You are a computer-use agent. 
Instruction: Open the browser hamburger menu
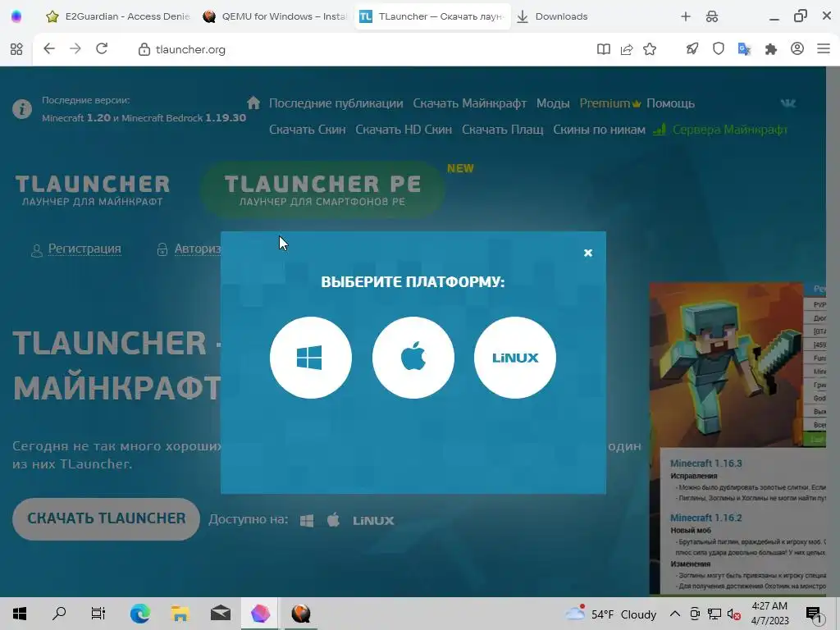(x=824, y=49)
